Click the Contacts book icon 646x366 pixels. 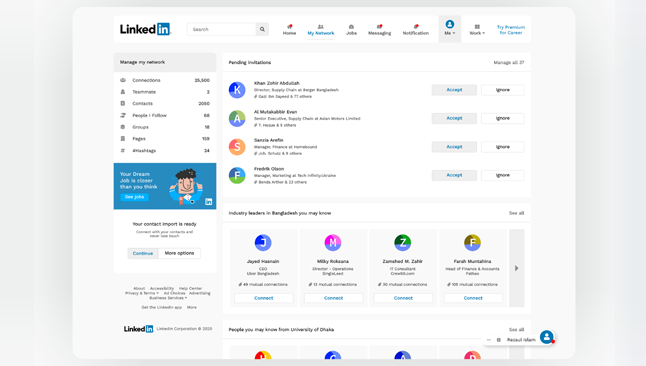pyautogui.click(x=123, y=103)
